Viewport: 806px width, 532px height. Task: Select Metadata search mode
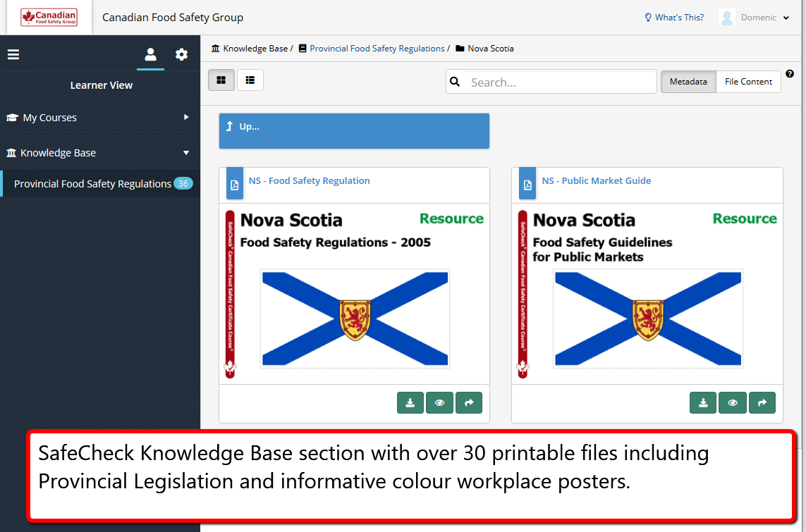(688, 82)
